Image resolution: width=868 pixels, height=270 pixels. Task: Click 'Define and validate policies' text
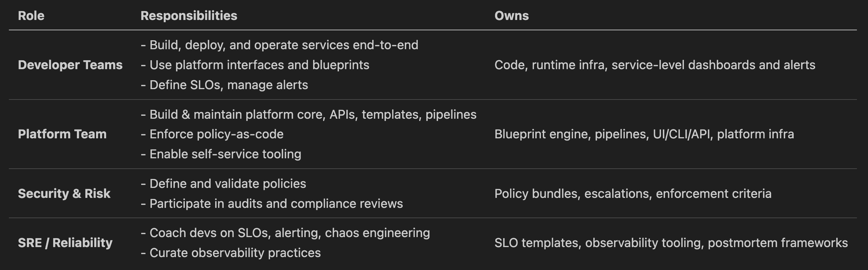click(x=227, y=183)
